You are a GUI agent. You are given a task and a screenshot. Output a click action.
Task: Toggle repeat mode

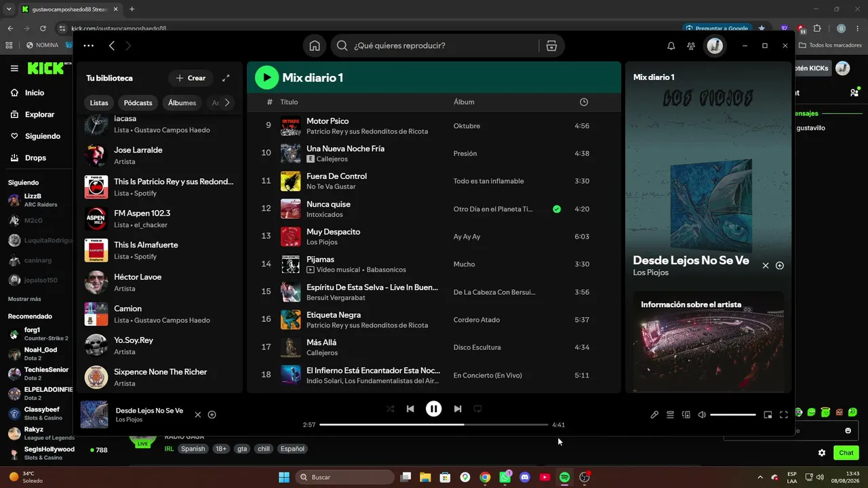(478, 409)
